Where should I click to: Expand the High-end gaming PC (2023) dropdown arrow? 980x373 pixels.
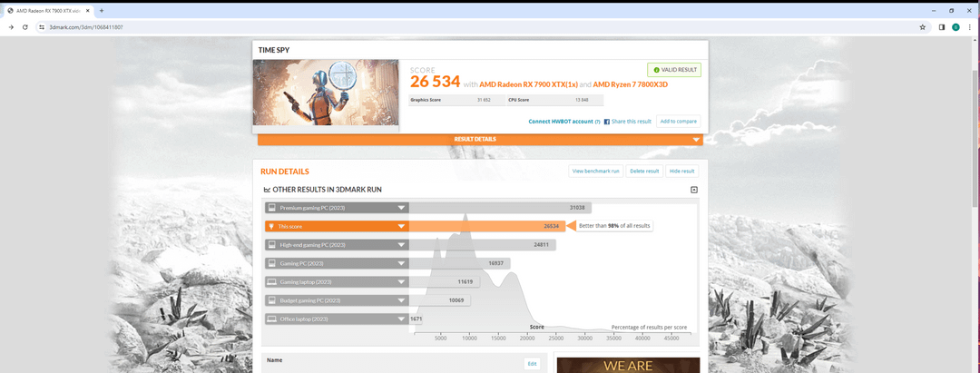(401, 245)
